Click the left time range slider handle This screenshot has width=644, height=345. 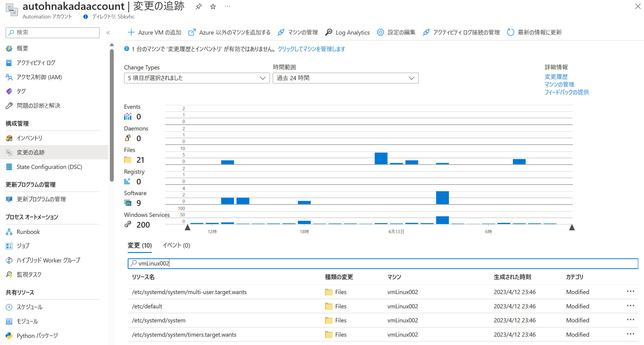[x=188, y=228]
